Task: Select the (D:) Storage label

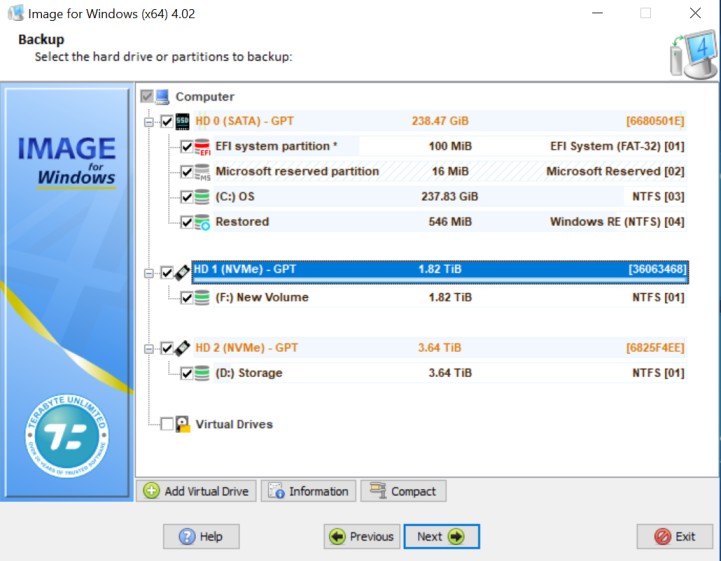Action: 249,373
